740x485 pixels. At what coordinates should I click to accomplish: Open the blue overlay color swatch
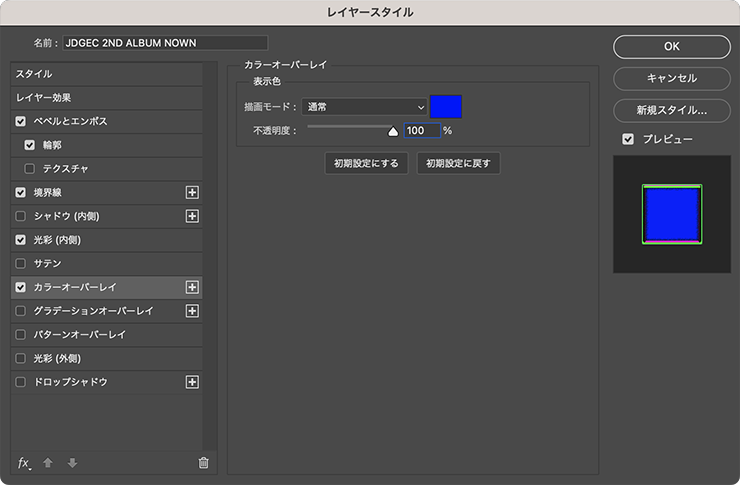click(446, 107)
